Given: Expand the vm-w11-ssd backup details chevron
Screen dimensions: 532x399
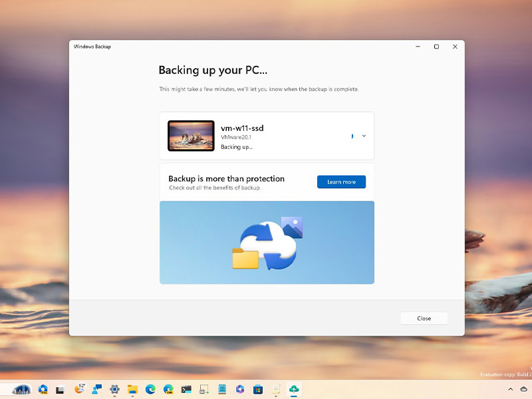Looking at the screenshot, I should [x=364, y=136].
